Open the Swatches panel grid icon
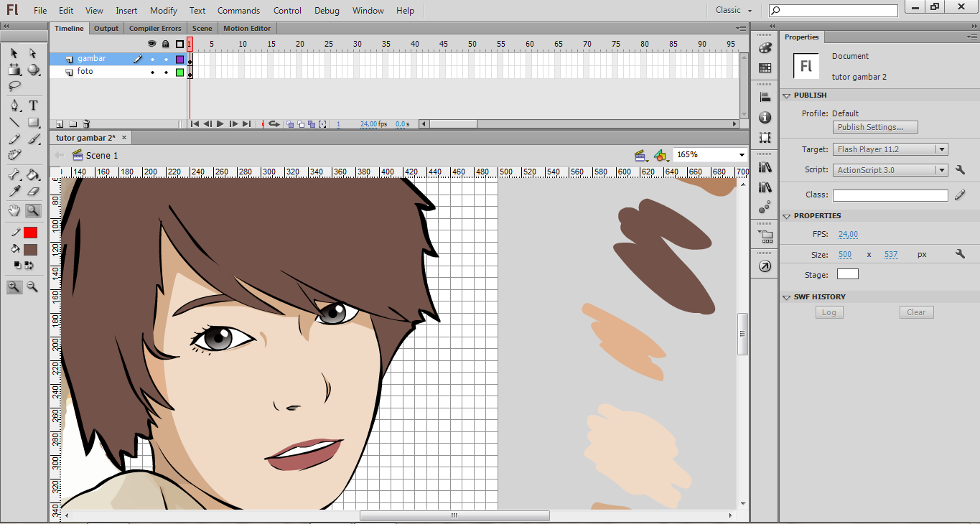The height and width of the screenshot is (524, 980). coord(765,68)
